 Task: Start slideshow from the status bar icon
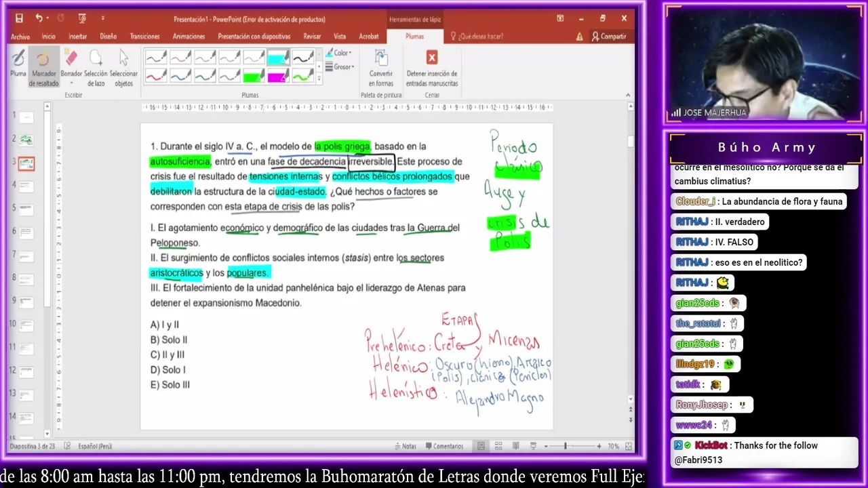(x=532, y=446)
